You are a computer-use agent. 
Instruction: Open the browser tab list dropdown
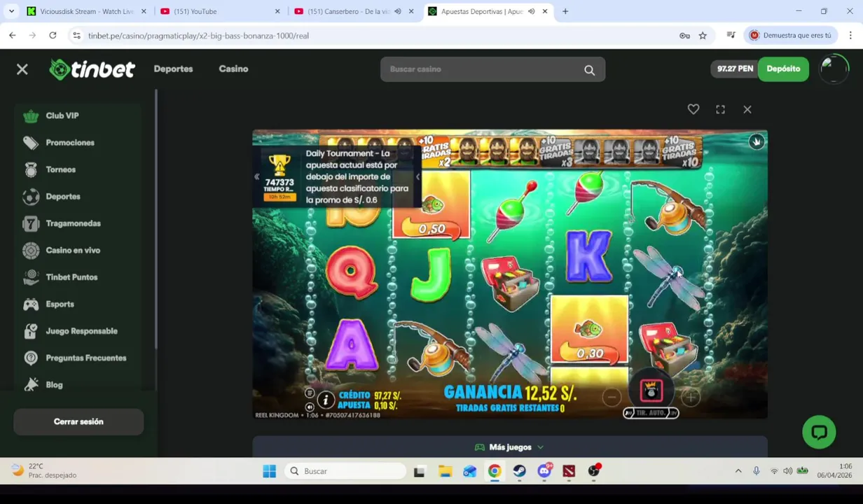11,11
